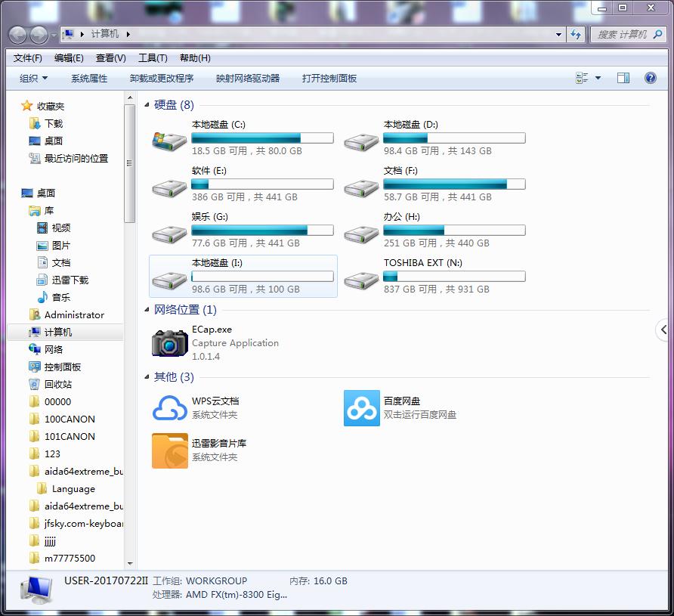Open the address bar history dropdown

[558, 34]
